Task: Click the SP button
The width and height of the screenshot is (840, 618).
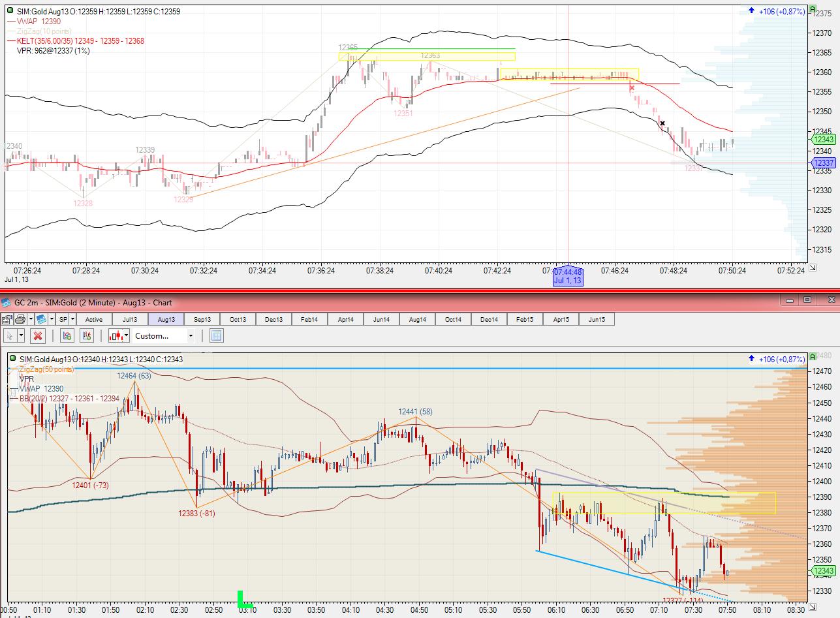Action: pos(63,319)
